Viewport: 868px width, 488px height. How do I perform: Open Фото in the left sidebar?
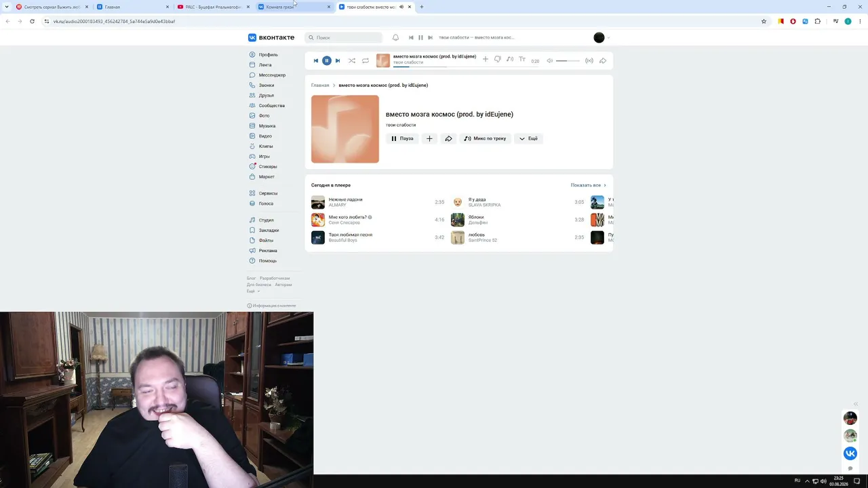click(x=264, y=116)
